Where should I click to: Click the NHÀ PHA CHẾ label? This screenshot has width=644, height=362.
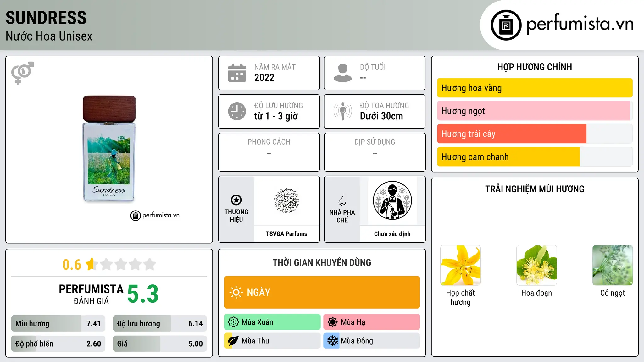[x=342, y=216]
